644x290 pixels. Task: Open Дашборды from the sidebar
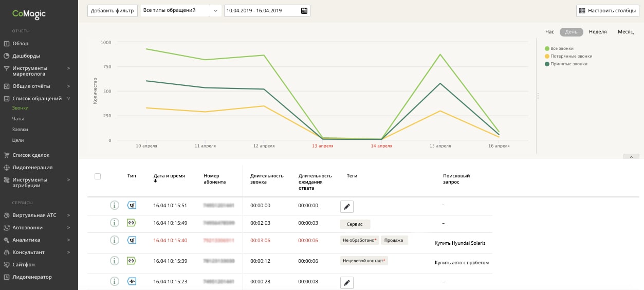pyautogui.click(x=26, y=56)
